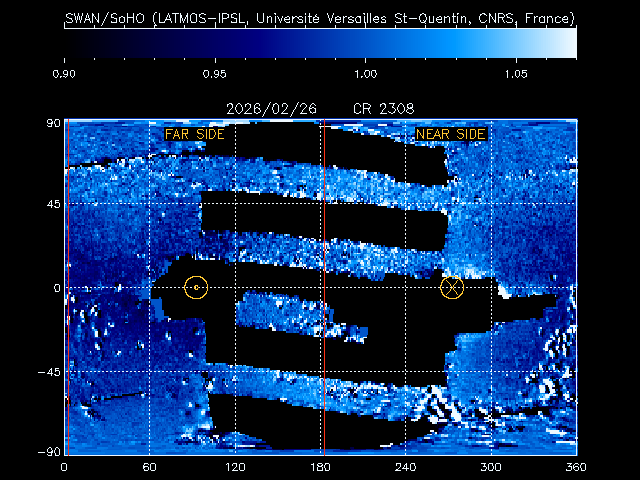
Task: Click the CR 2308 rotation label
Action: [x=384, y=108]
